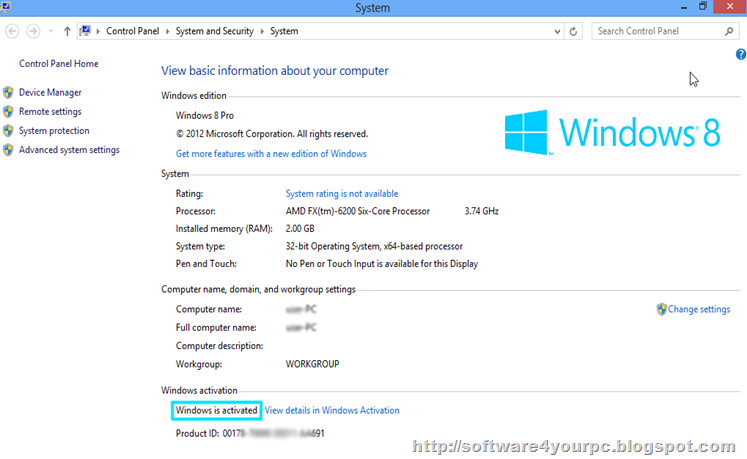This screenshot has width=747, height=459.
Task: Click the search magnifier icon
Action: pyautogui.click(x=729, y=31)
